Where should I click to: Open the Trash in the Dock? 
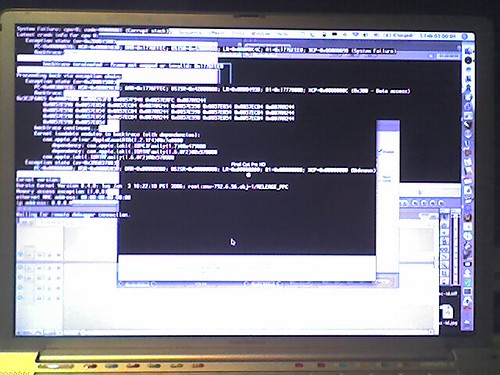point(468,322)
